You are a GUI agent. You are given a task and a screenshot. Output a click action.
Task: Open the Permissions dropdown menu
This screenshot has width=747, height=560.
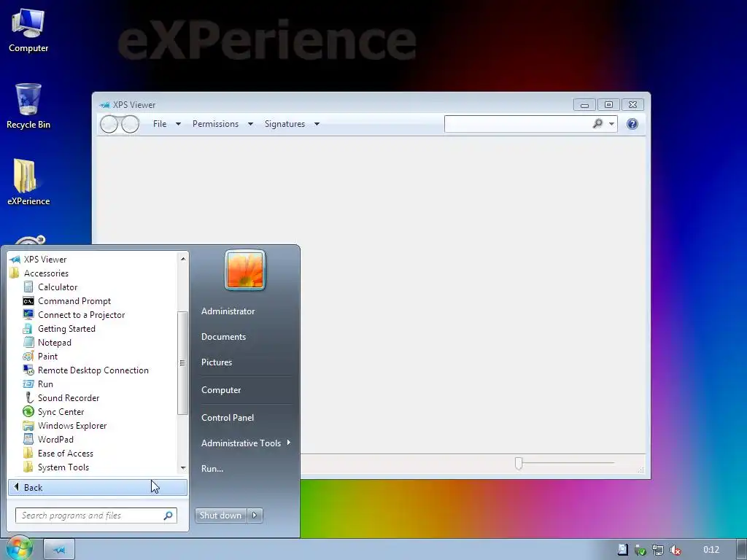(222, 124)
